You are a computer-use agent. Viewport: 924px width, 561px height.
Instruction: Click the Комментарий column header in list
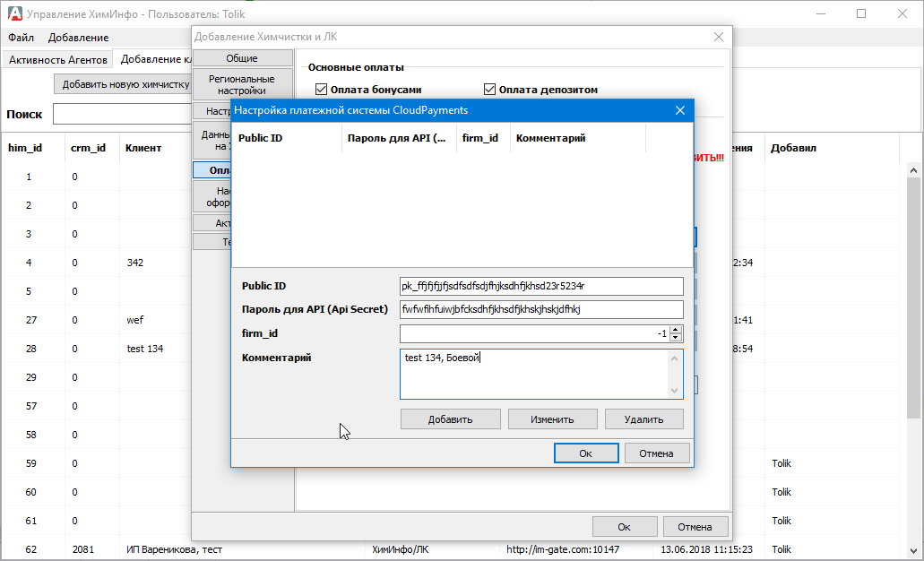[577, 139]
